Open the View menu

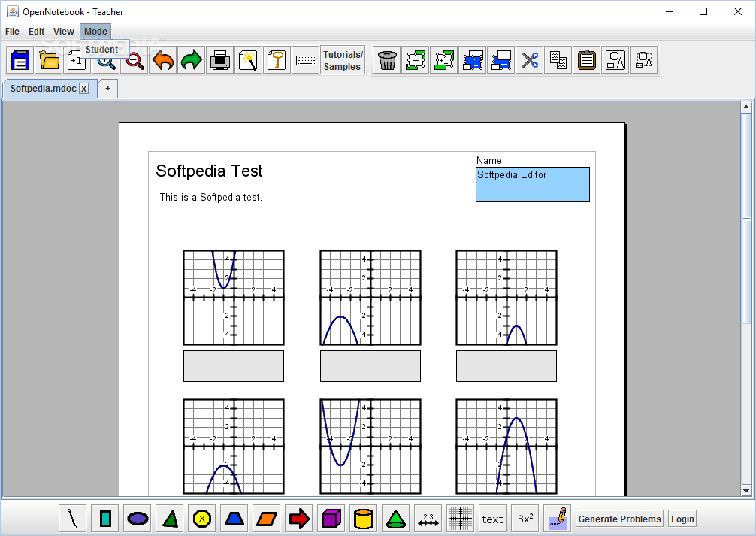(64, 32)
